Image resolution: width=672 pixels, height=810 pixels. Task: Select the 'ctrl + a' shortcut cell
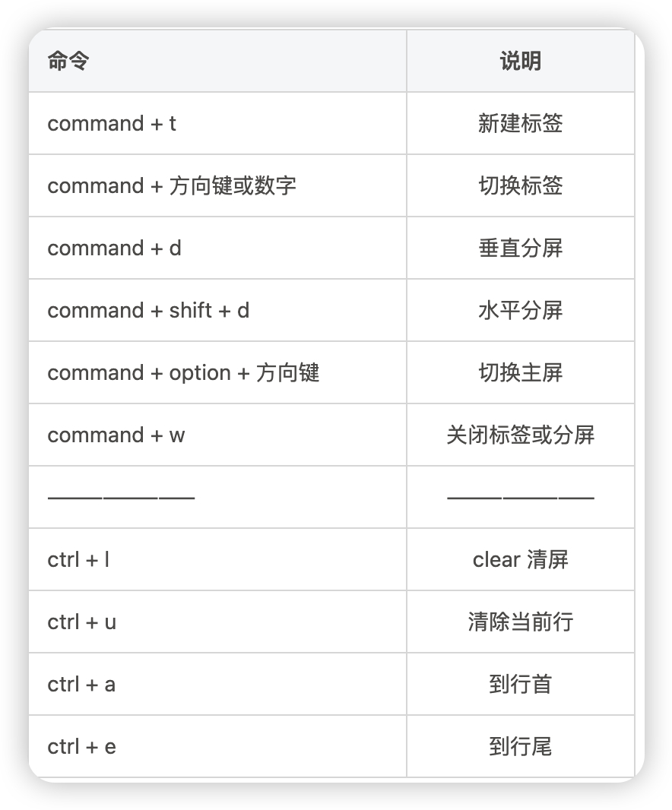pos(217,685)
